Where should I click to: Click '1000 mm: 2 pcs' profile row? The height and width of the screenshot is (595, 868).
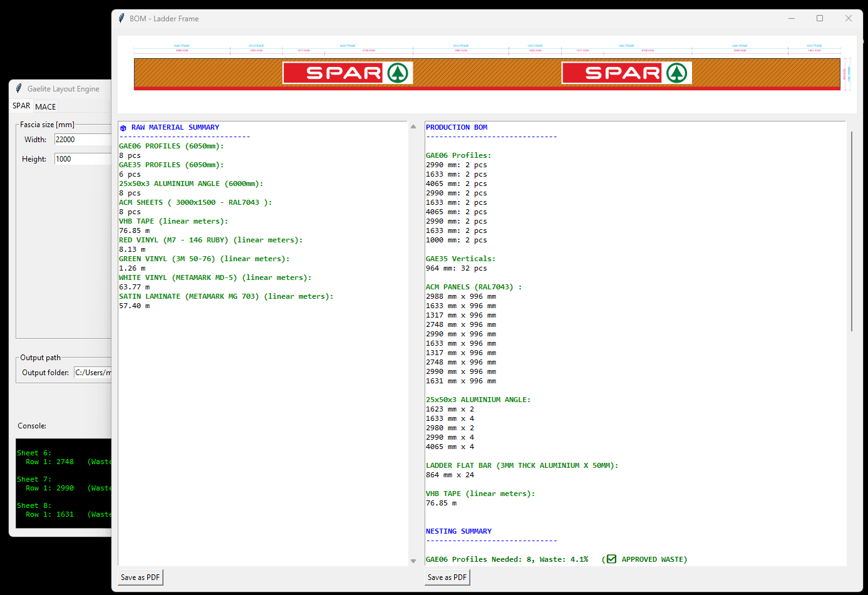point(457,240)
